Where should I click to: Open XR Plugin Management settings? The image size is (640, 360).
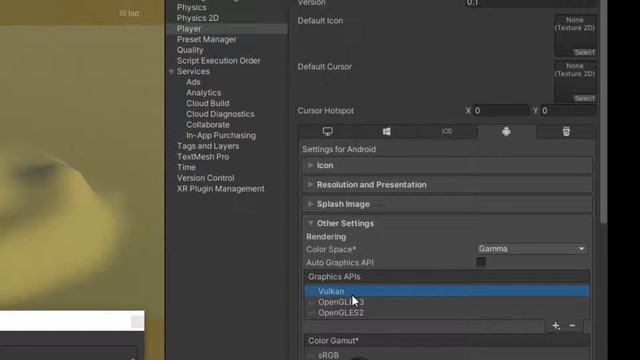coord(220,189)
